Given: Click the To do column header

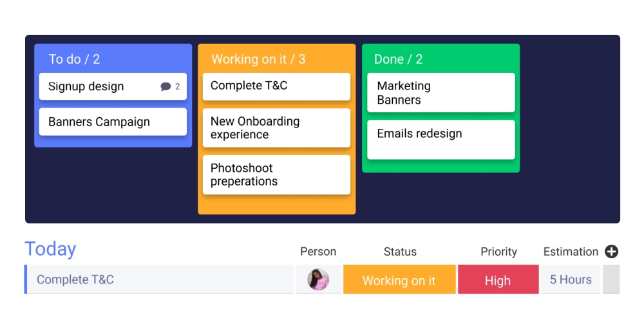Looking at the screenshot, I should pos(74,59).
